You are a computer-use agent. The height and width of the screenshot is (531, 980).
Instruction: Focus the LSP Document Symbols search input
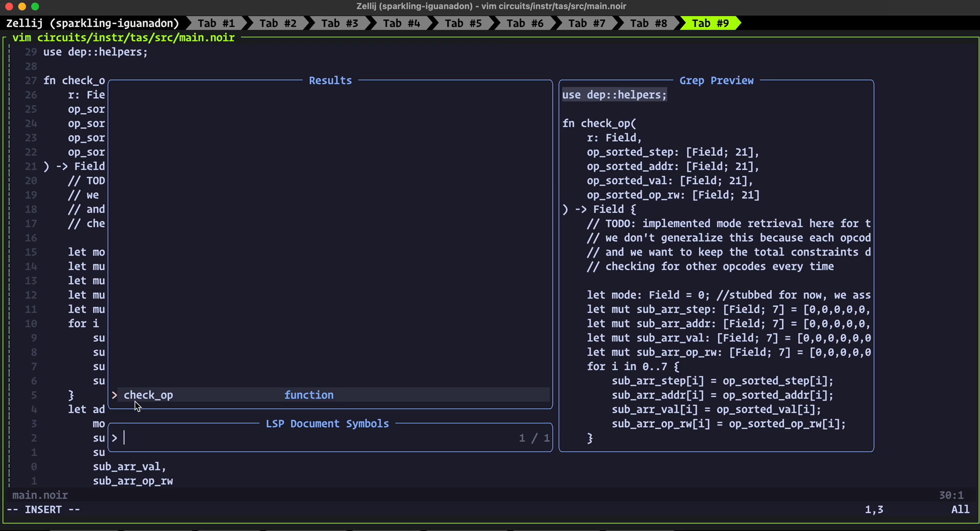tap(330, 438)
